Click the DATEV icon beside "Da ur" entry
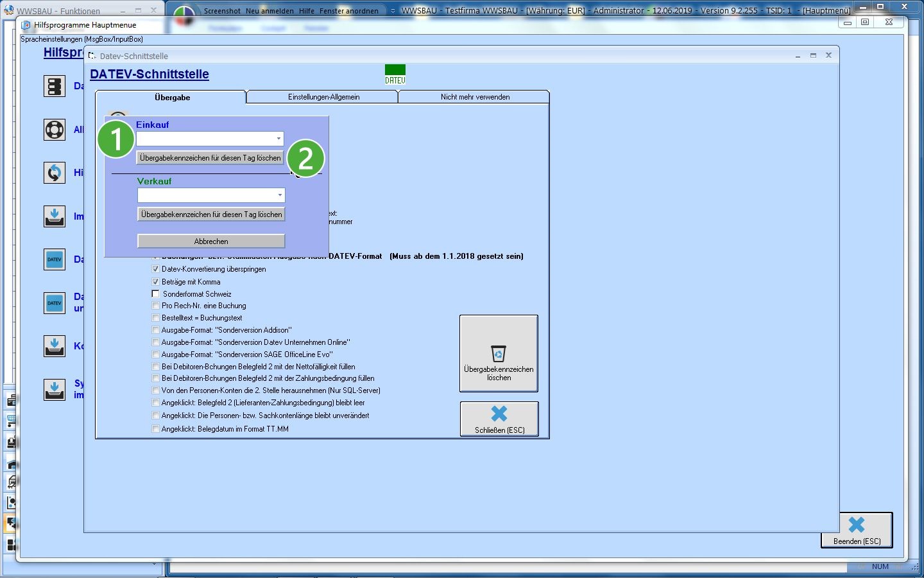The image size is (924, 578). click(55, 303)
